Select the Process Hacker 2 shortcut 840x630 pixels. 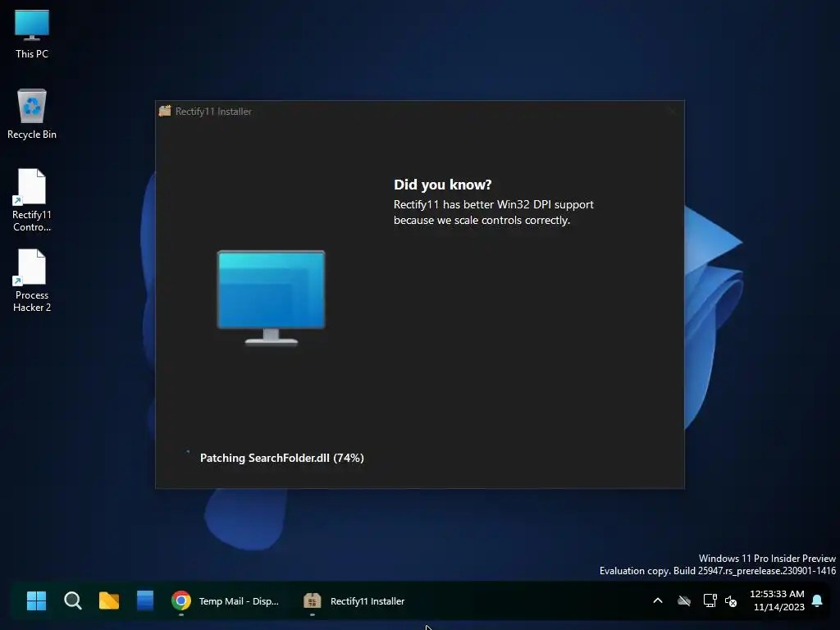(32, 281)
